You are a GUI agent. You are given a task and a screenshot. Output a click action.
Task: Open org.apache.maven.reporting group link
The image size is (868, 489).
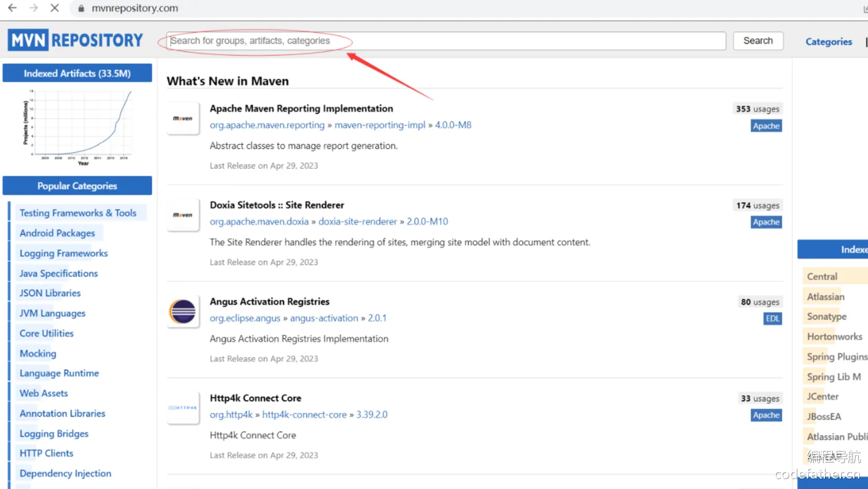click(x=267, y=125)
